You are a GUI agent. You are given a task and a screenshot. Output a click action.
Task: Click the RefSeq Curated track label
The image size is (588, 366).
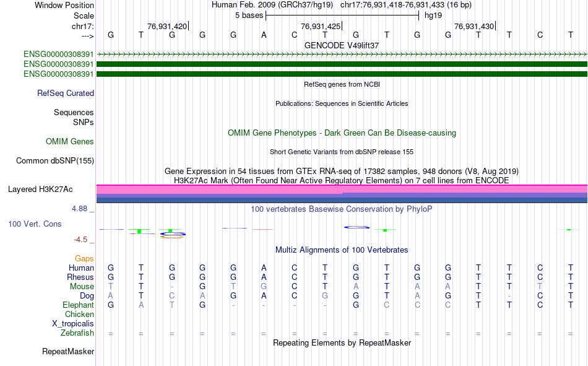[x=66, y=93]
